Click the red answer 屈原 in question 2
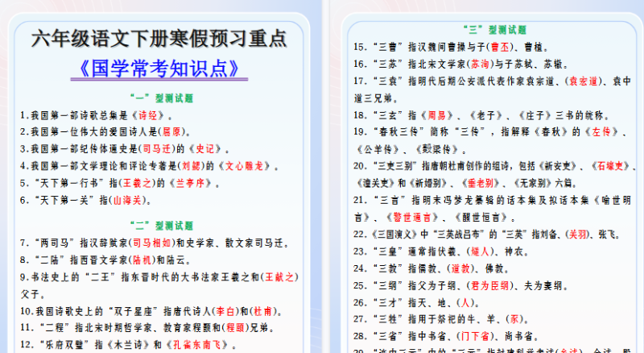This screenshot has width=644, height=353. pyautogui.click(x=171, y=131)
